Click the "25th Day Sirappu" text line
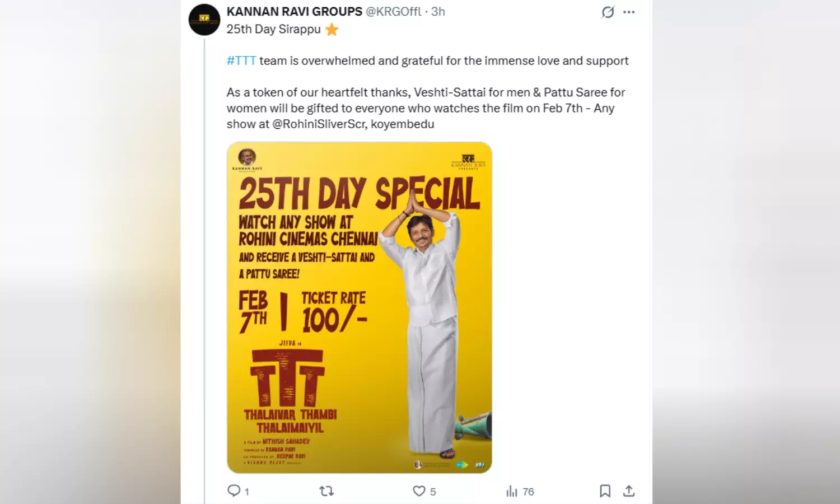 click(273, 29)
